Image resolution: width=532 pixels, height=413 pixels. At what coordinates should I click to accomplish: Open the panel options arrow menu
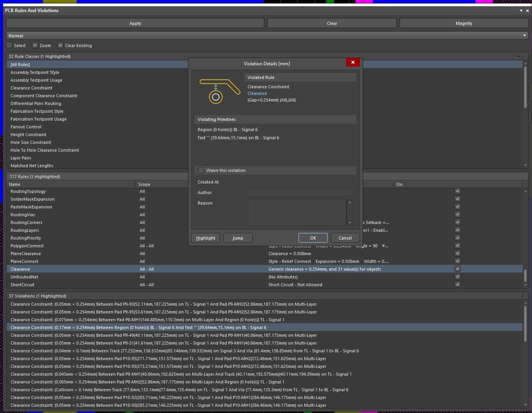pyautogui.click(x=521, y=10)
